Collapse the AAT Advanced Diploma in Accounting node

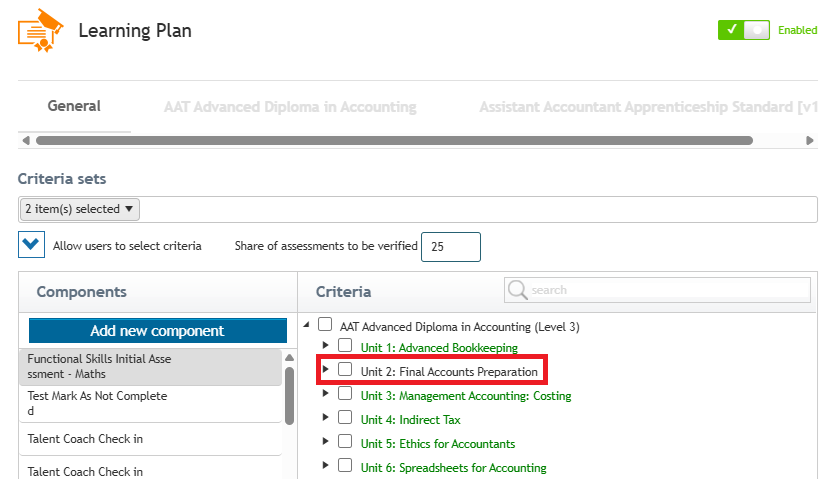point(306,324)
